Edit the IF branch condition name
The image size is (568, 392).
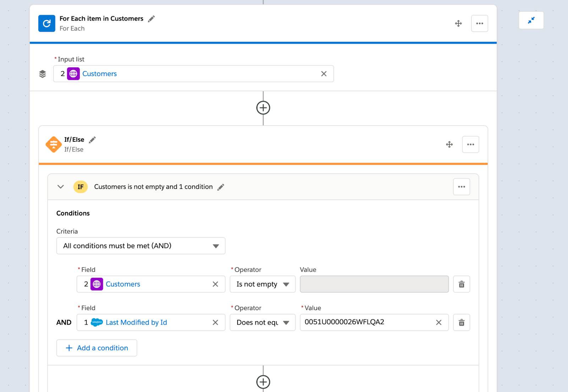[x=221, y=187]
